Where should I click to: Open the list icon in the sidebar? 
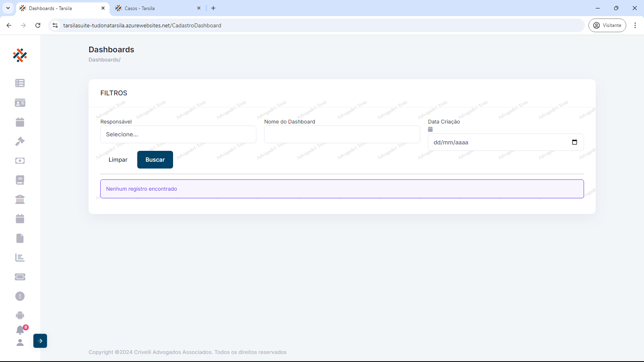pyautogui.click(x=20, y=83)
